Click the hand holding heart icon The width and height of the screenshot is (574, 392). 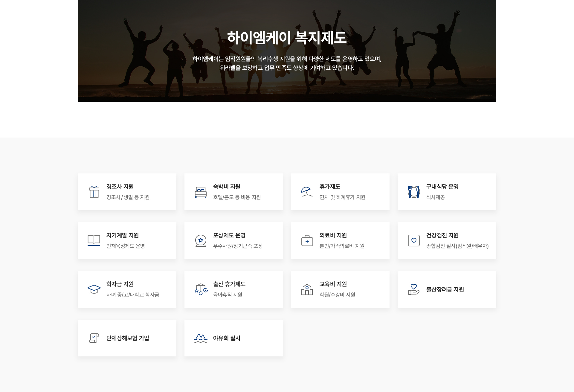[x=414, y=289]
